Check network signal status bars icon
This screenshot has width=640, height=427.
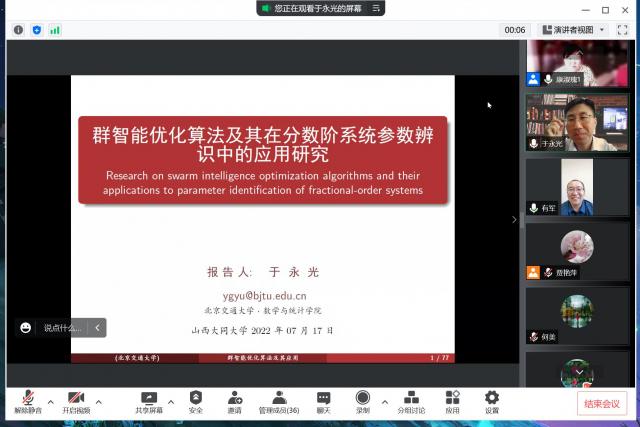coord(55,30)
